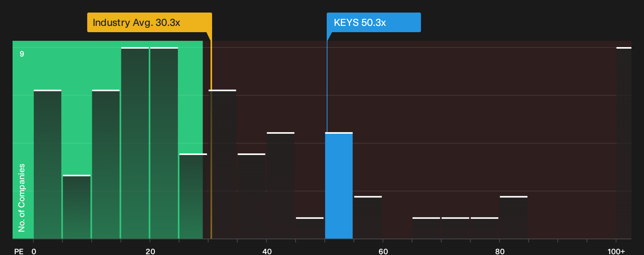Click the short bar for PE 5-10
The width and height of the screenshot is (644, 255).
tap(77, 207)
